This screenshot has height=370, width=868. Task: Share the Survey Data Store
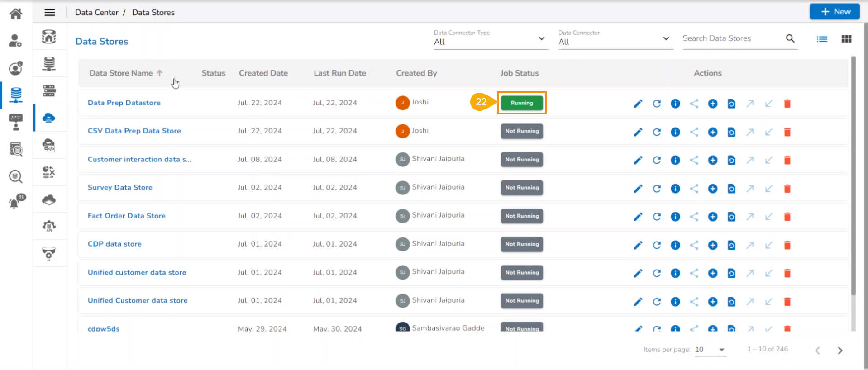tap(694, 189)
